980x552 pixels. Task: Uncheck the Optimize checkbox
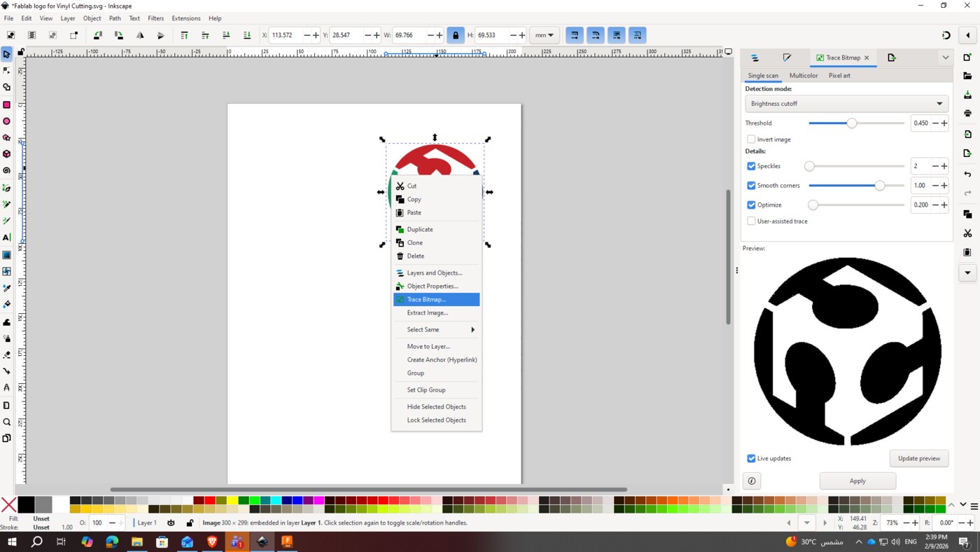coord(751,205)
